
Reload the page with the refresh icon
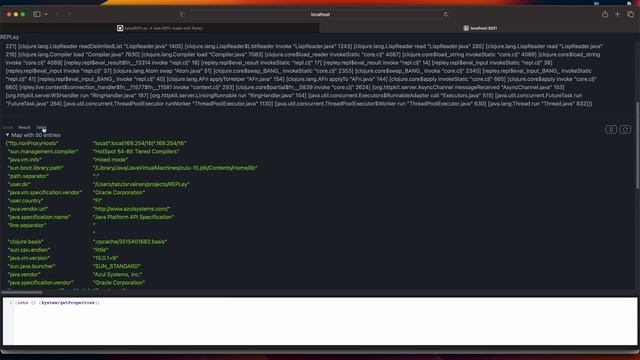pyautogui.click(x=445, y=14)
